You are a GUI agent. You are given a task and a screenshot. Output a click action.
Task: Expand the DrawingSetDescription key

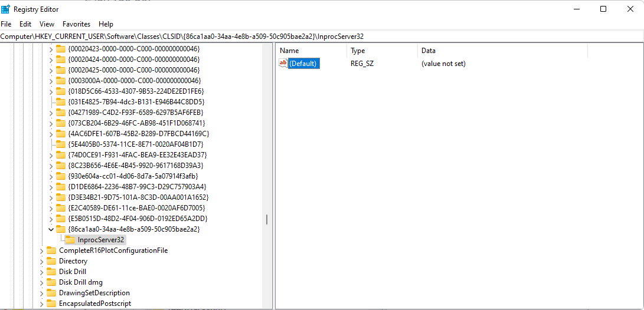coord(41,293)
